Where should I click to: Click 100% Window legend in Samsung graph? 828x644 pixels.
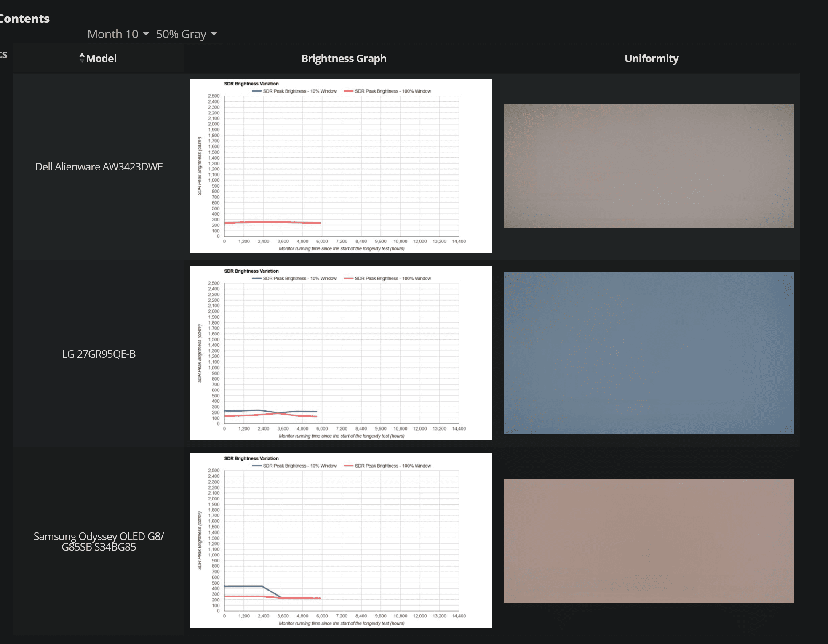[x=387, y=466]
